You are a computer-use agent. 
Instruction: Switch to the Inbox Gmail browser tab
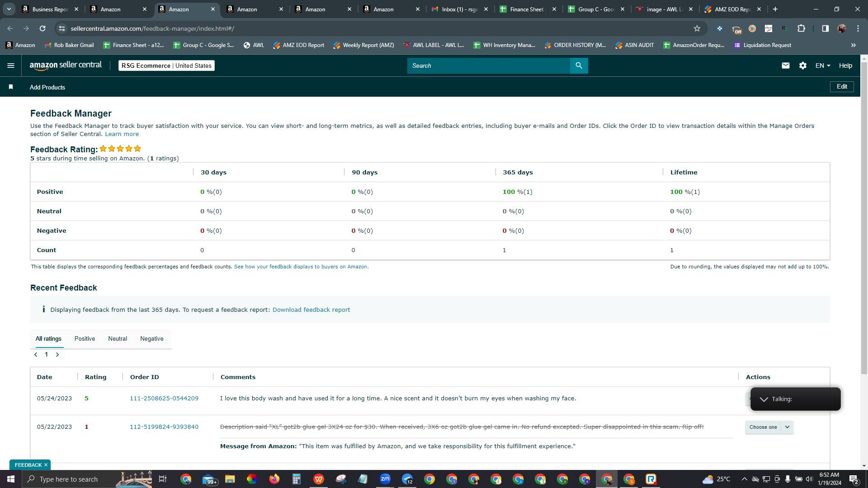[x=459, y=9]
